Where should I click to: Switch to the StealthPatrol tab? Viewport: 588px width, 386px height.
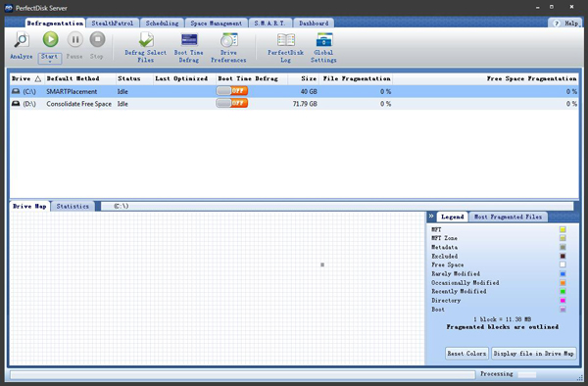112,23
